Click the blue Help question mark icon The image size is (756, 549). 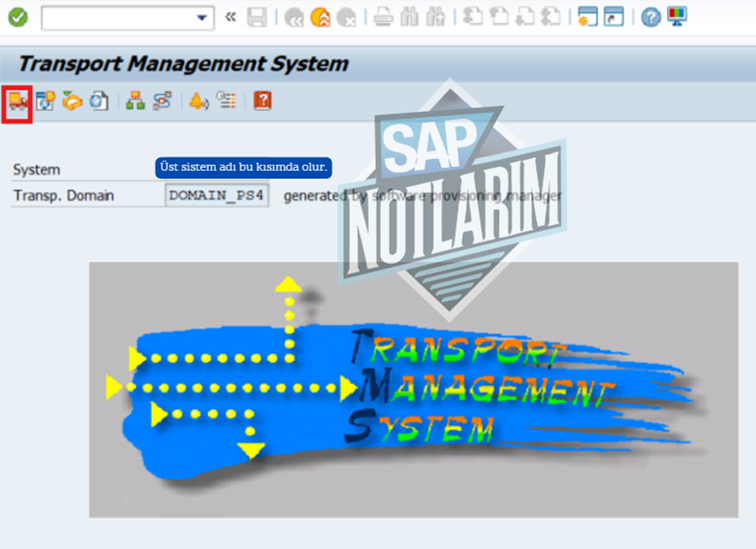point(650,18)
